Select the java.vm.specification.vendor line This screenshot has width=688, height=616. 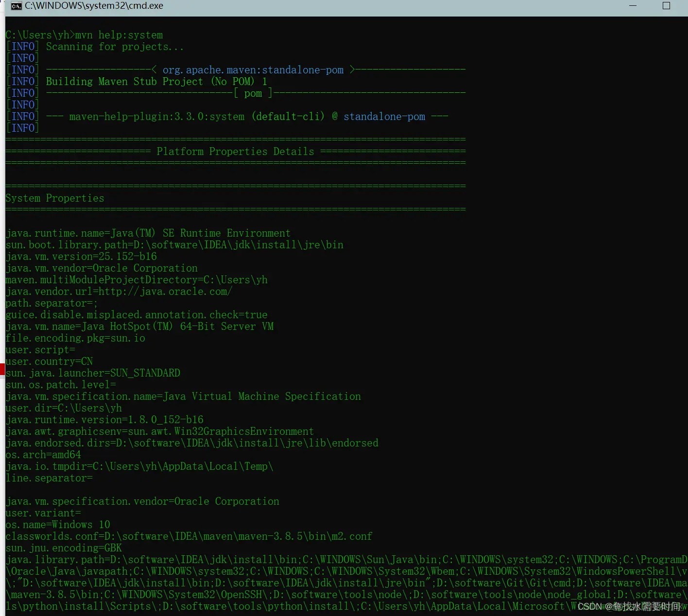[142, 501]
